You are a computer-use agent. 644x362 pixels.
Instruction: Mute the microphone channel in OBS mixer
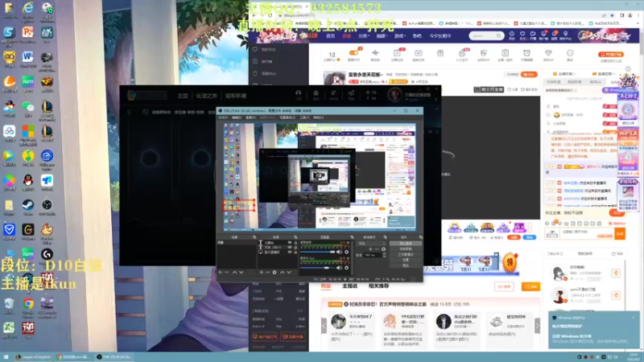(339, 268)
